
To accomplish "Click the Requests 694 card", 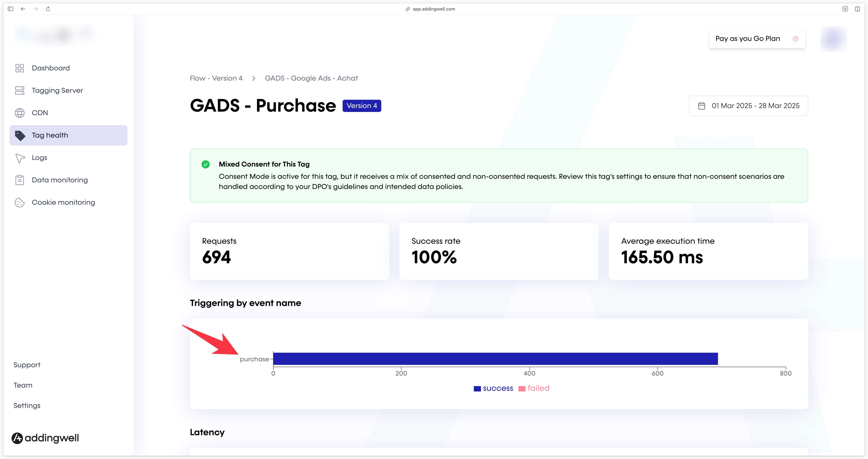I will coord(289,251).
